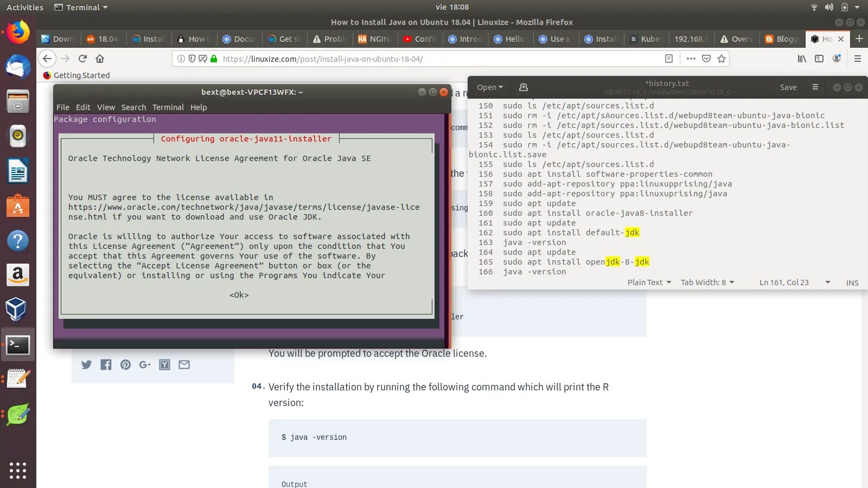Image resolution: width=868 pixels, height=488 pixels.
Task: Open Activities overview
Action: (25, 7)
